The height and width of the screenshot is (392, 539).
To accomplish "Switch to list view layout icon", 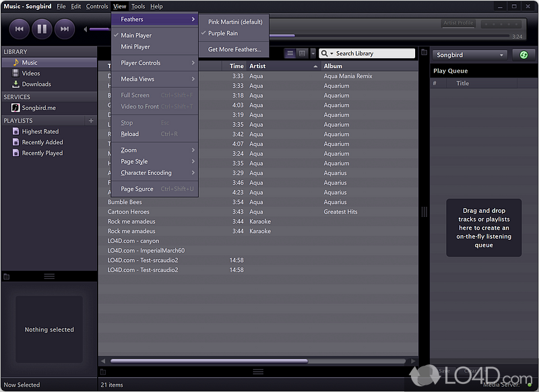I will coord(290,53).
